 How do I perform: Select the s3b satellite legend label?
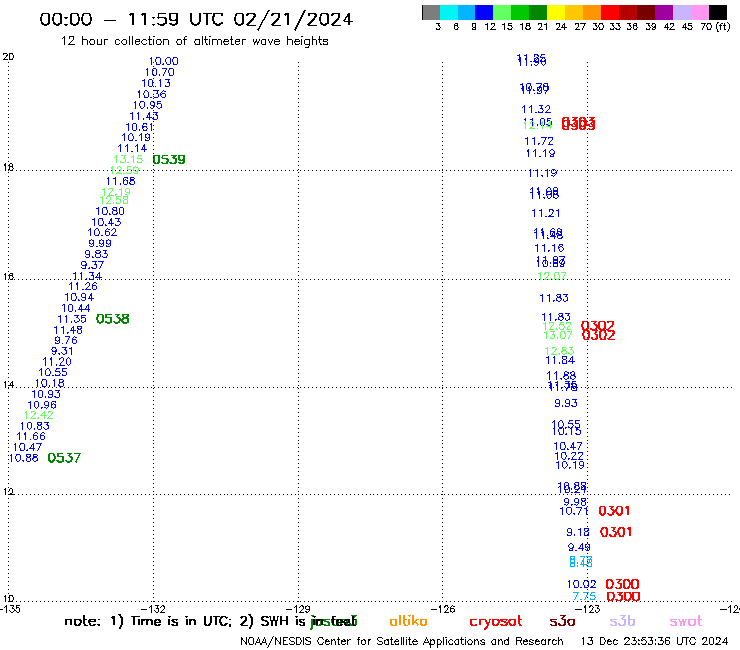point(622,621)
